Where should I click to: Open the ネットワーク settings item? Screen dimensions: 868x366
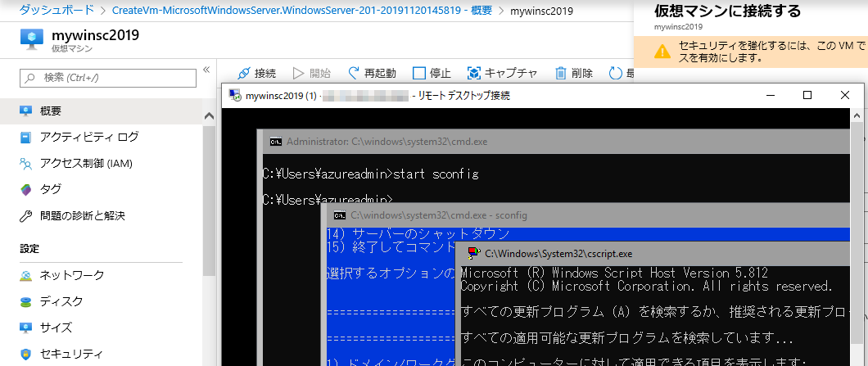pyautogui.click(x=101, y=275)
